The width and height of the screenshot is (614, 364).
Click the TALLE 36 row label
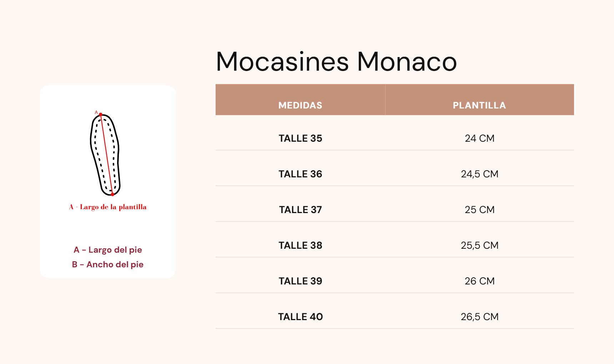[300, 174]
